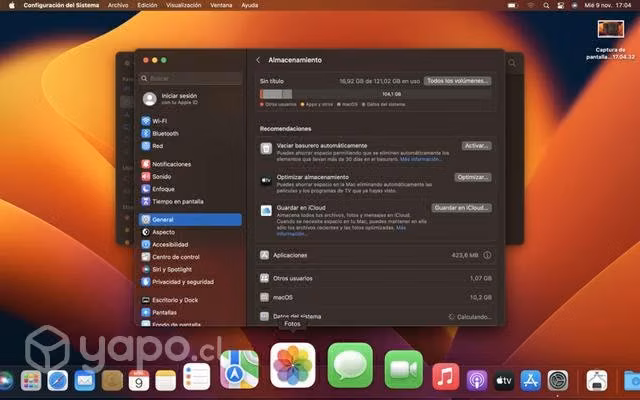
Task: Launch Fotos from Dock
Action: [293, 365]
